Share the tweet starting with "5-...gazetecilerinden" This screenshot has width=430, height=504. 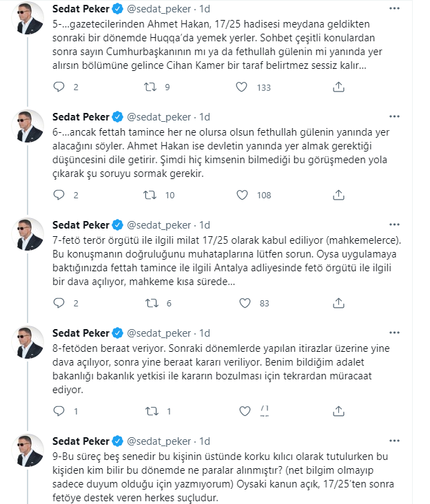click(338, 87)
